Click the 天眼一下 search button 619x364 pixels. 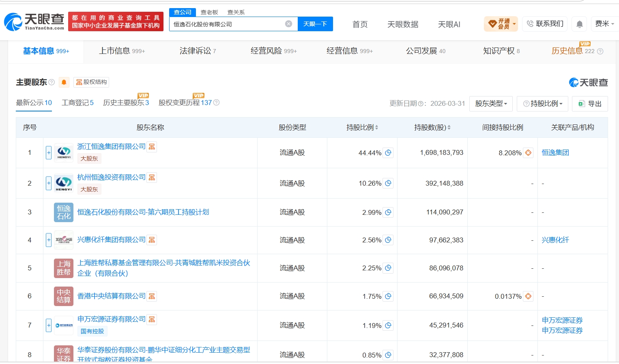[x=315, y=24]
